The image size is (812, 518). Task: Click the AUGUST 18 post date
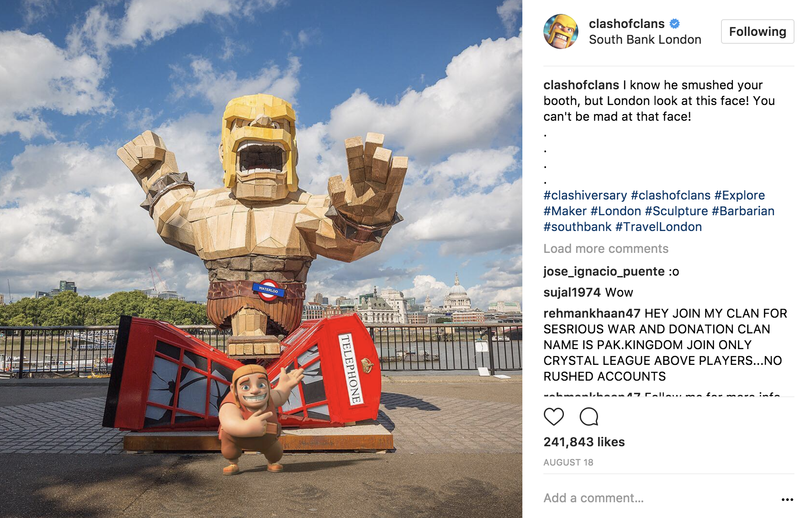[568, 462]
